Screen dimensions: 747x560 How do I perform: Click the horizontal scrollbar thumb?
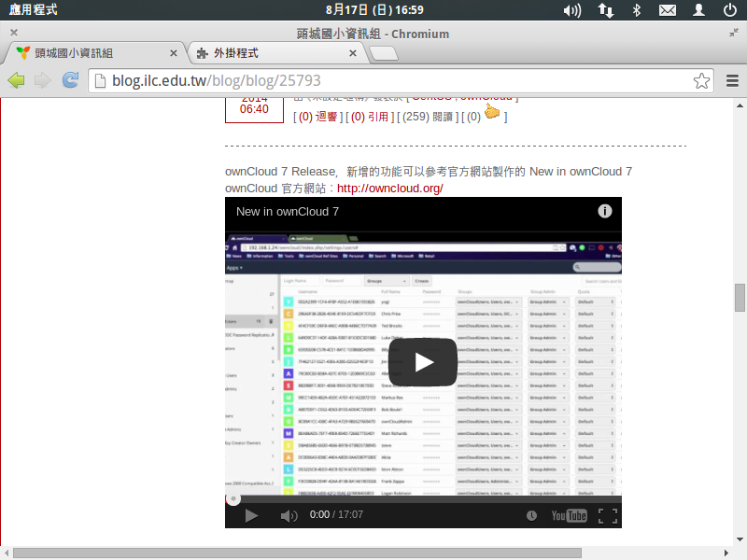297,553
